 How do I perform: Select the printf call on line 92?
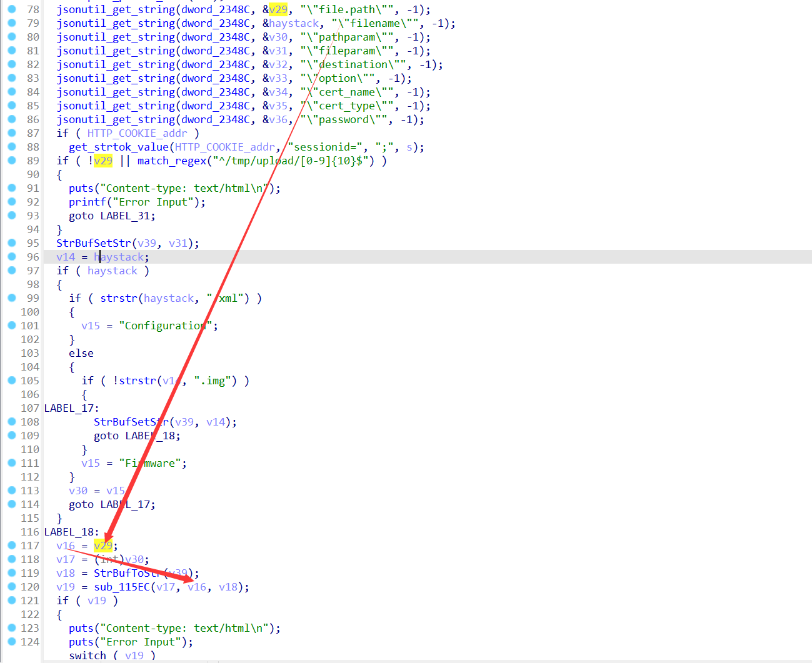click(x=88, y=202)
